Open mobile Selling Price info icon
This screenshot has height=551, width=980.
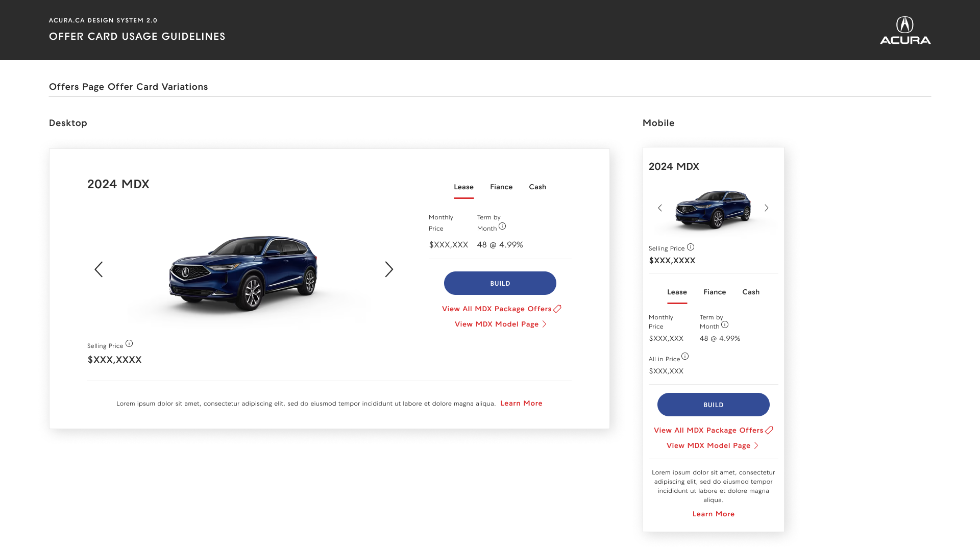691,247
